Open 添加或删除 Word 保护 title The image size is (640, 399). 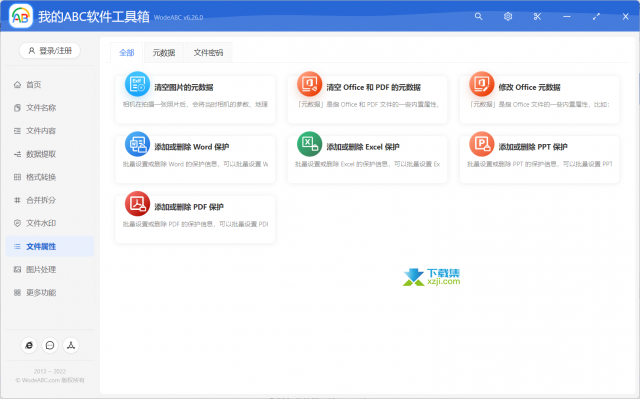coord(191,147)
